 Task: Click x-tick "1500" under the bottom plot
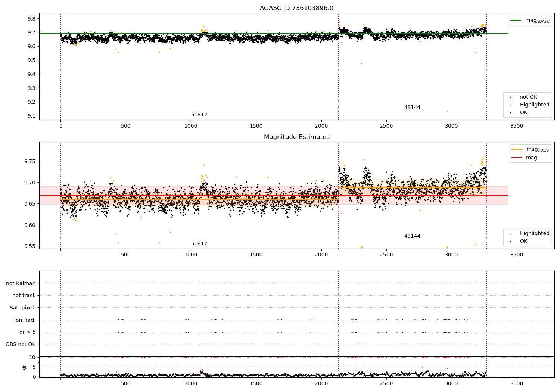[256, 384]
